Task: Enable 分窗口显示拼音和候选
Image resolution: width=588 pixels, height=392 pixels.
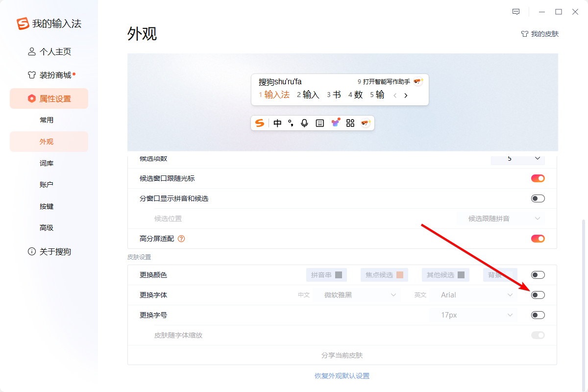Action: 538,198
